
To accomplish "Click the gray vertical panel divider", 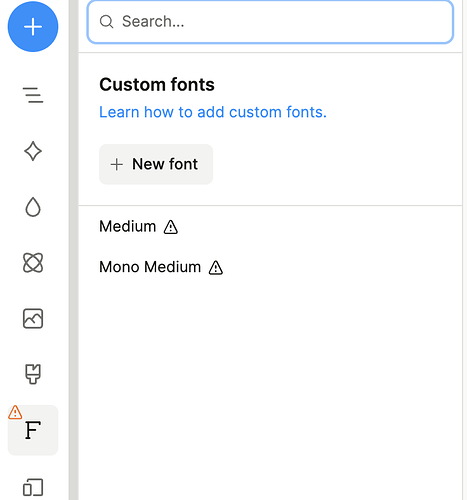I will (74, 250).
